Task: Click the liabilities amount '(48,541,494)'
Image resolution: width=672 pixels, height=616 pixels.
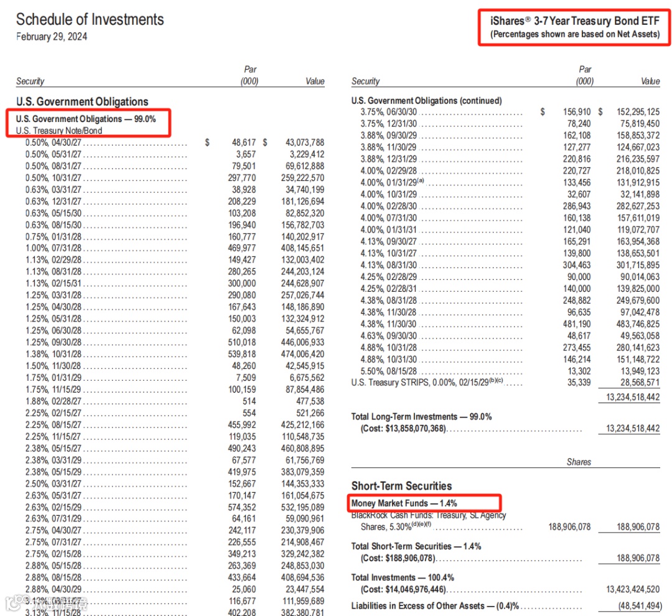Action: click(x=640, y=606)
